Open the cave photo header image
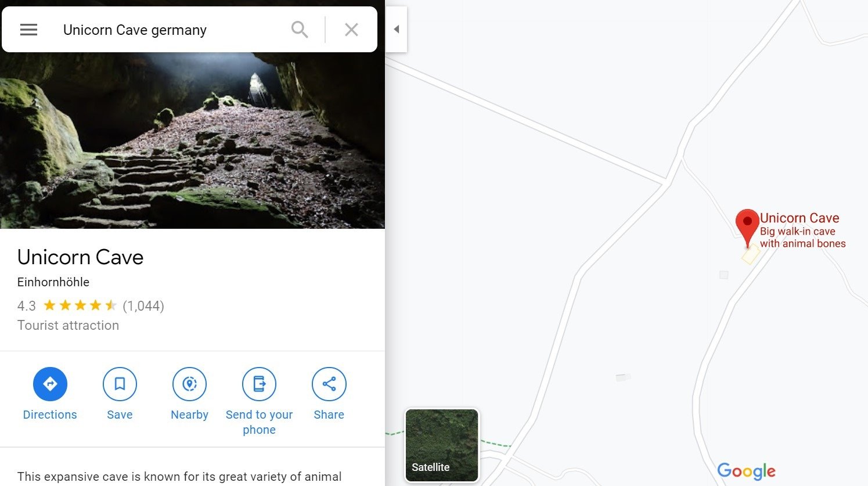The height and width of the screenshot is (486, 868). point(192,141)
